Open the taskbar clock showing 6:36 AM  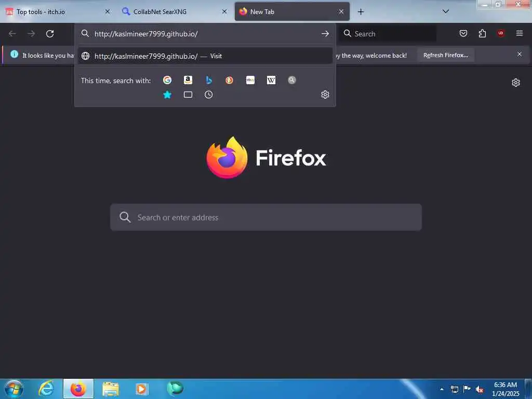(505, 389)
